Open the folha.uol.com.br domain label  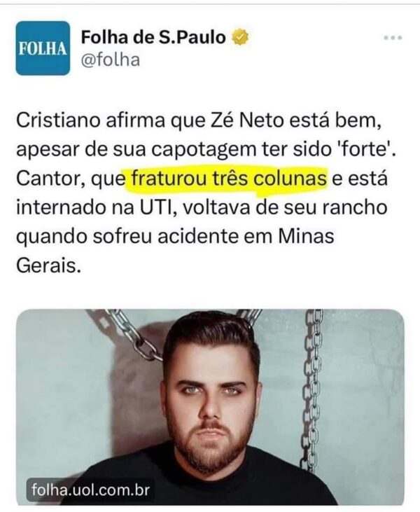point(91,490)
